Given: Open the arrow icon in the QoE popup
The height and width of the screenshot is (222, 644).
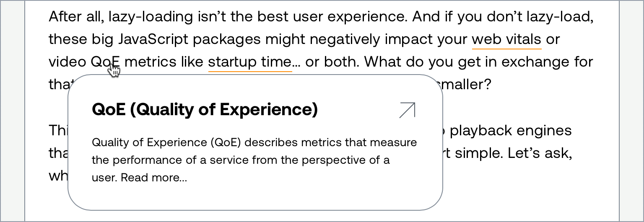Looking at the screenshot, I should click(407, 110).
